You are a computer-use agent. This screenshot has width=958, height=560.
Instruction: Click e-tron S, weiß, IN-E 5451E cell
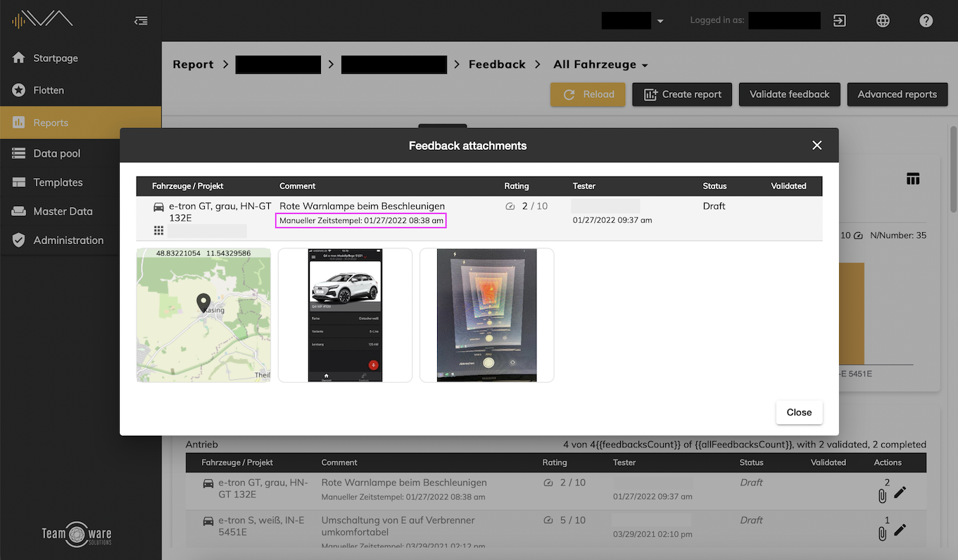point(261,526)
